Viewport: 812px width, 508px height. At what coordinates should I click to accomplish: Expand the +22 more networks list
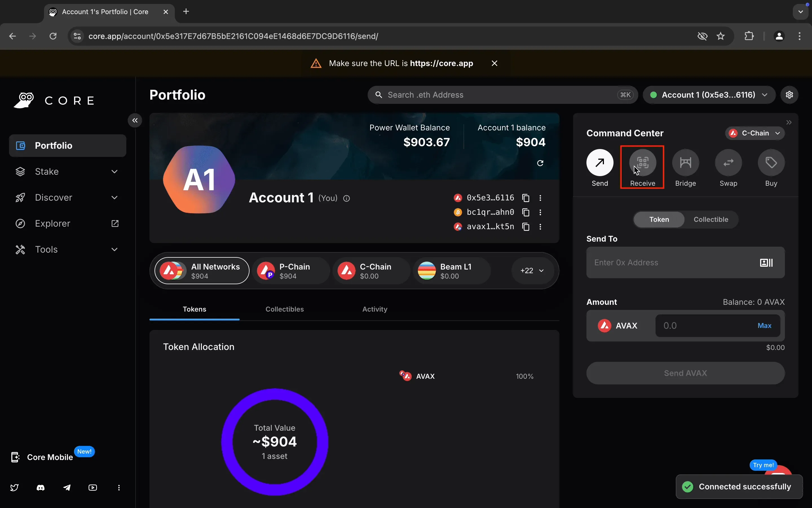533,271
